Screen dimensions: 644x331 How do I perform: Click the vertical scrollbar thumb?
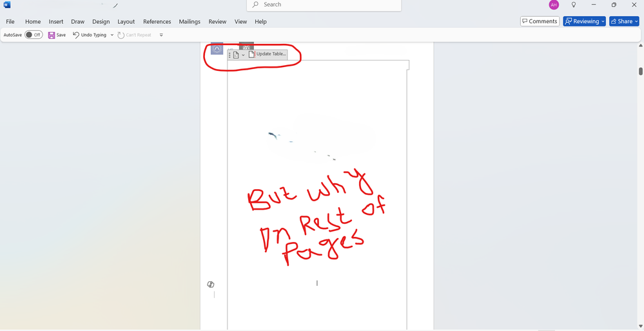pos(640,71)
